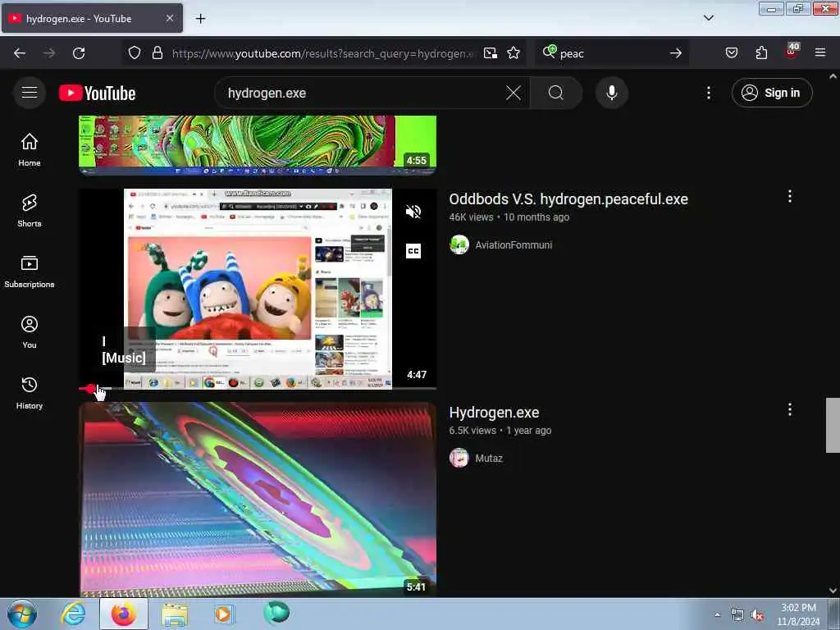Screen dimensions: 840x630
Task: Open Oddbods V.S. hydrogen.peaceful.exe video title
Action: [568, 199]
